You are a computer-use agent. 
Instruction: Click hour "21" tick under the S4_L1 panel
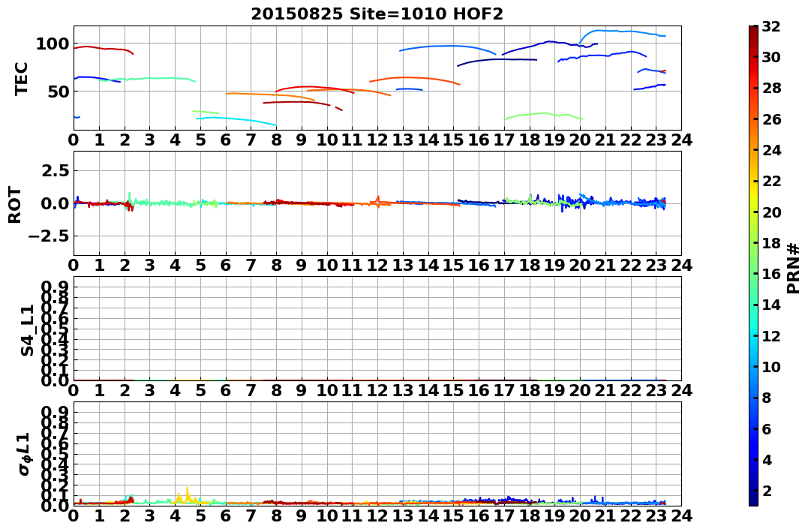point(605,391)
